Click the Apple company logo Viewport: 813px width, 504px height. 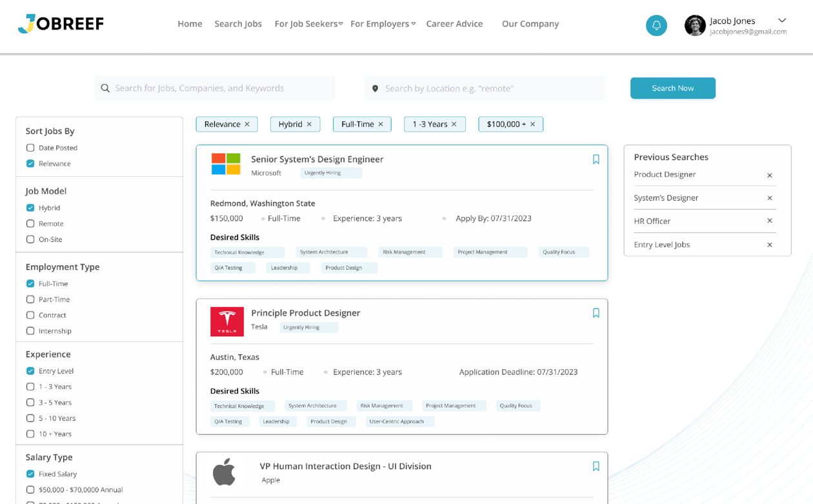(x=225, y=472)
